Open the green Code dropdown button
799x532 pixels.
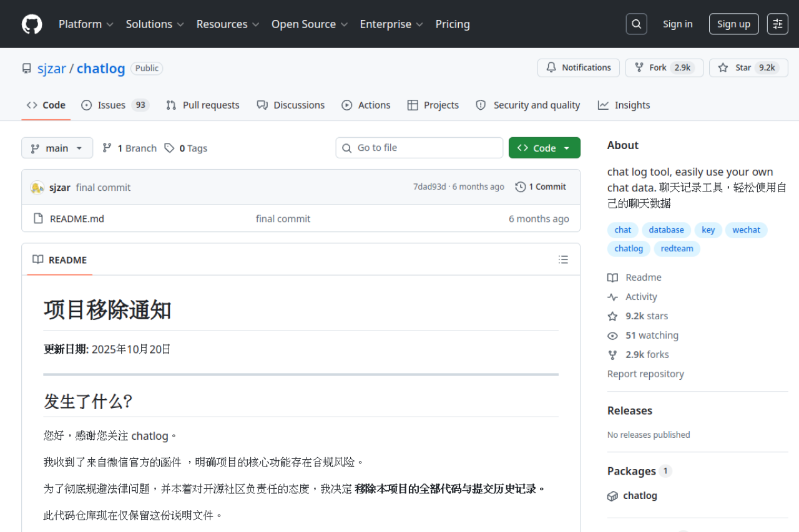(544, 148)
